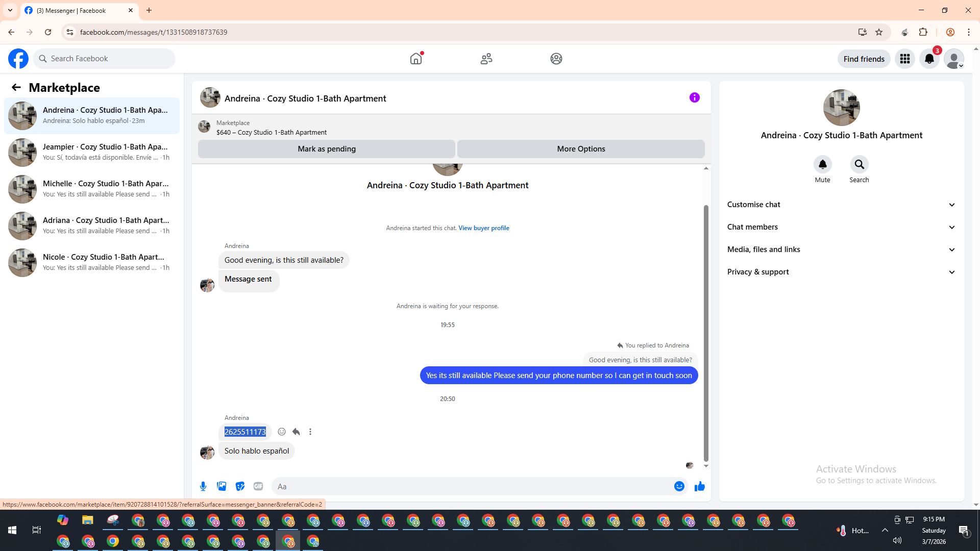Open the Friends icon in top navigation

tap(486, 59)
